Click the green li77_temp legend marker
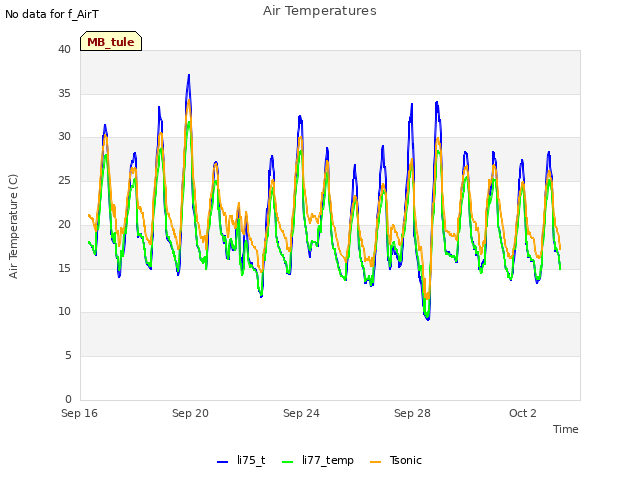Viewport: 640px width, 480px height. (288, 462)
